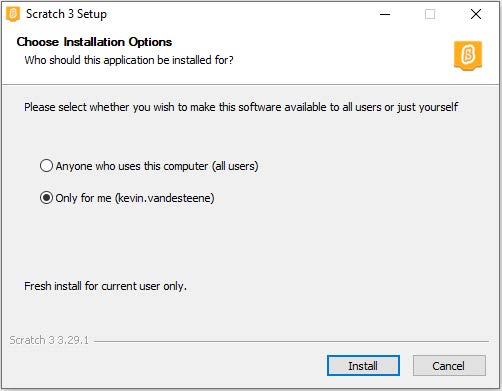Start installation with the Install button
The image size is (502, 391).
point(363,366)
